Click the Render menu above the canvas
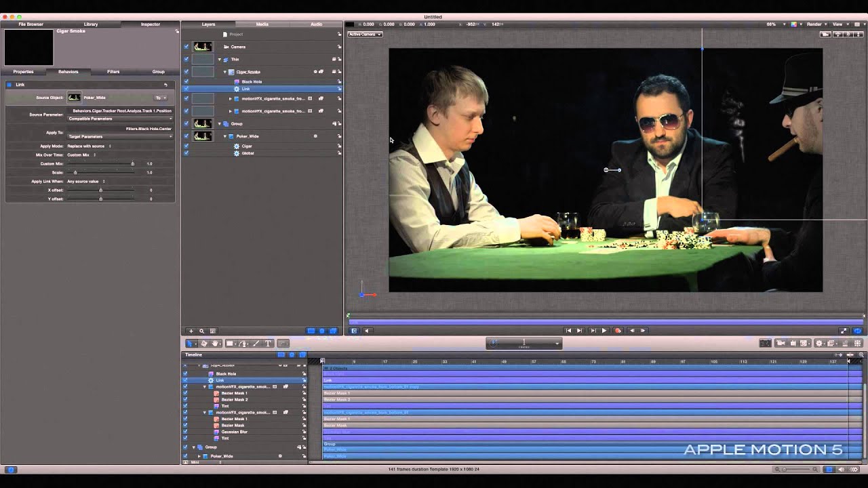The width and height of the screenshot is (868, 488). tap(815, 24)
